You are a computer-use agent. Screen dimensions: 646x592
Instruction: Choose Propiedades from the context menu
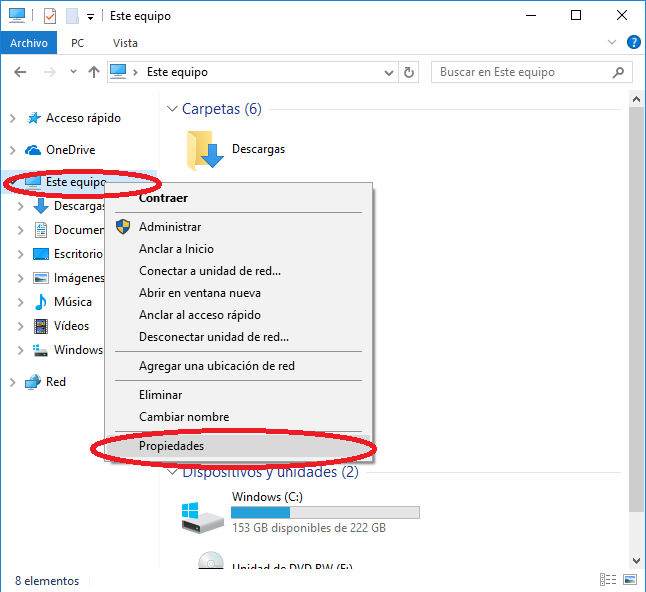tap(170, 446)
